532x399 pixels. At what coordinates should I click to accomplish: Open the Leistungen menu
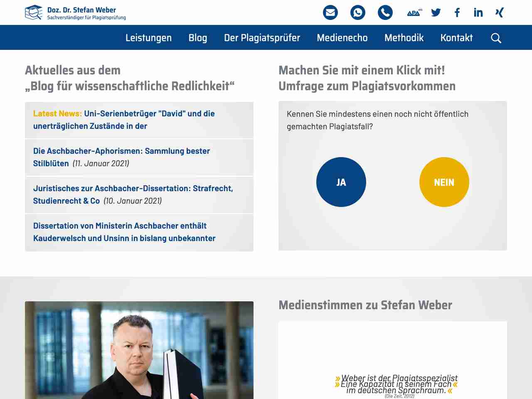(x=148, y=38)
